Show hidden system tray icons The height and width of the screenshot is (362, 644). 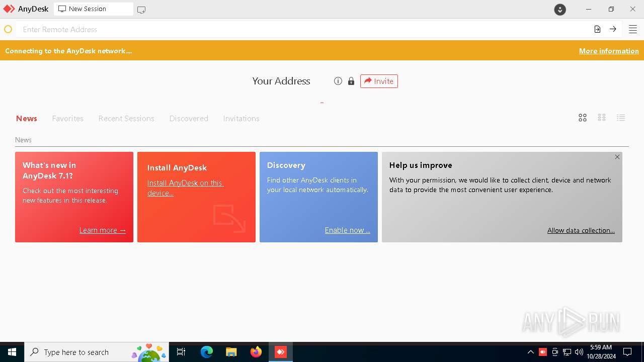click(x=530, y=352)
